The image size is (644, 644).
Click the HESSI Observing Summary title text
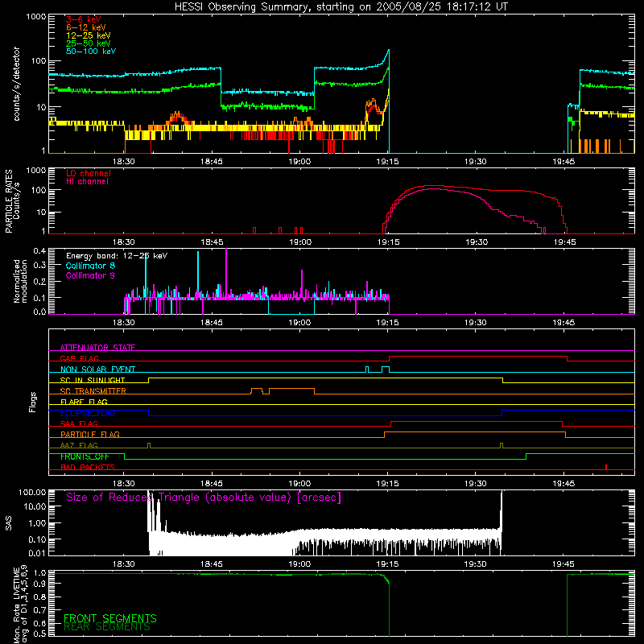coord(341,7)
